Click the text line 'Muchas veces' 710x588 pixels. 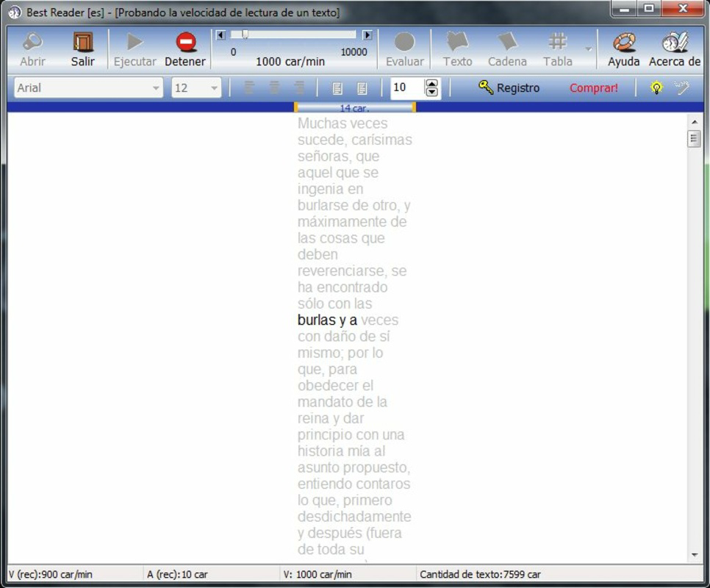point(343,123)
